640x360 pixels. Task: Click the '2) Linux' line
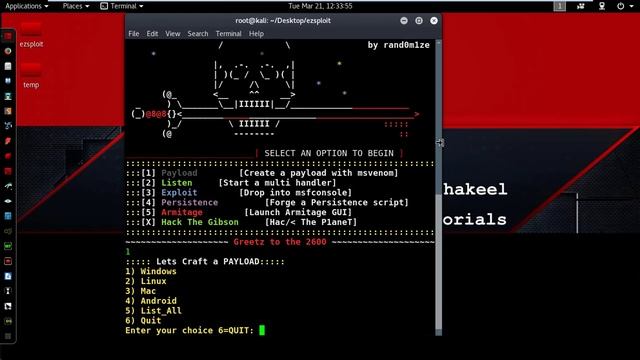146,281
